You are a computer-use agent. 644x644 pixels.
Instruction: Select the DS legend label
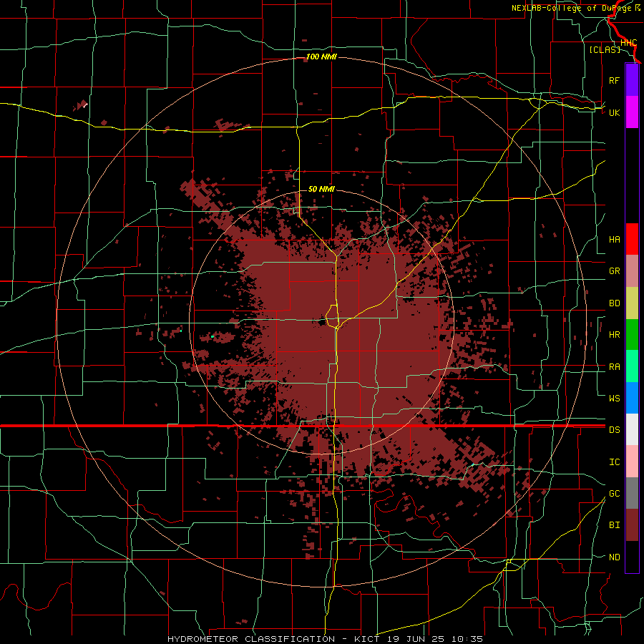(x=614, y=429)
